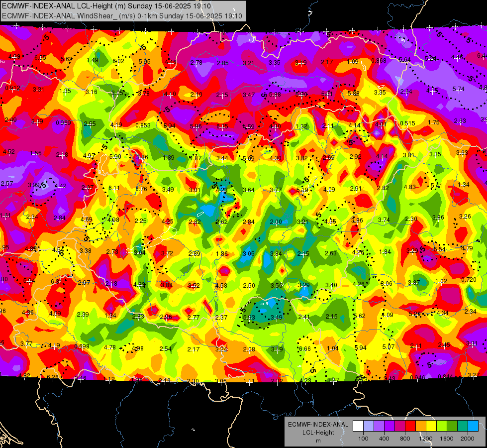
Task: Click the wind shear value 1.86
Action: click(222, 254)
